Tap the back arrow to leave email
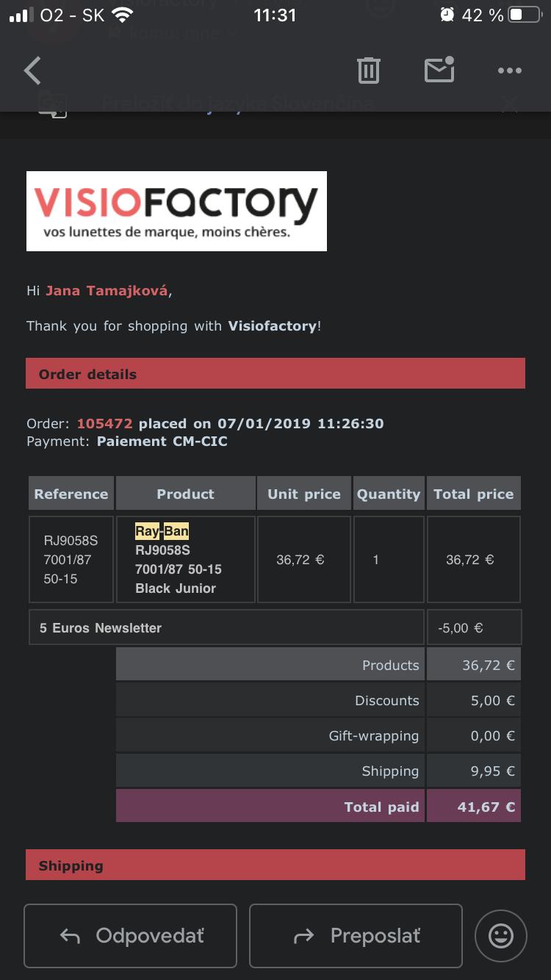 point(32,71)
